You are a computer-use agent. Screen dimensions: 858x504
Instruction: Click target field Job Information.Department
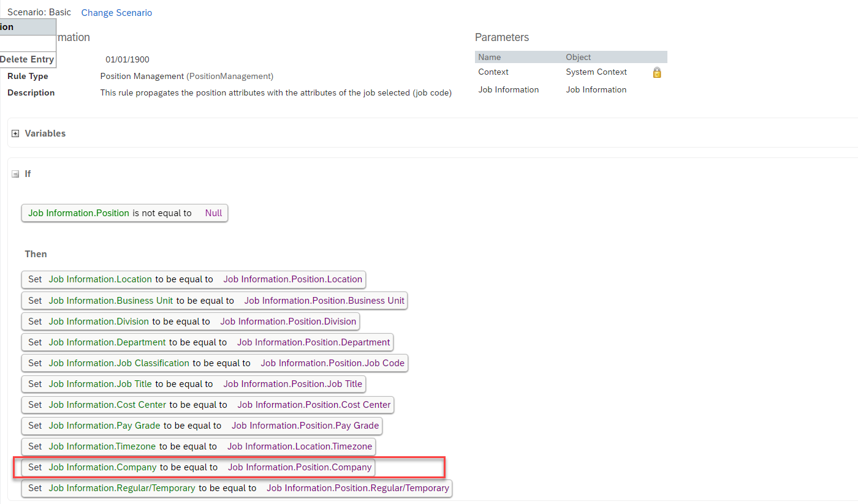pos(107,342)
